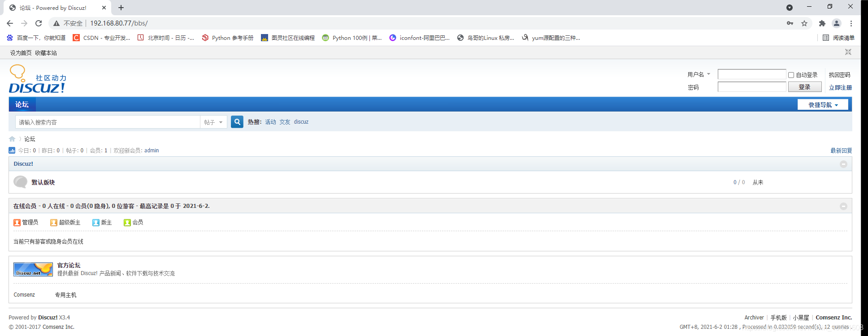The width and height of the screenshot is (868, 336).
Task: Click the 会员 member legend icon
Action: [x=127, y=223]
